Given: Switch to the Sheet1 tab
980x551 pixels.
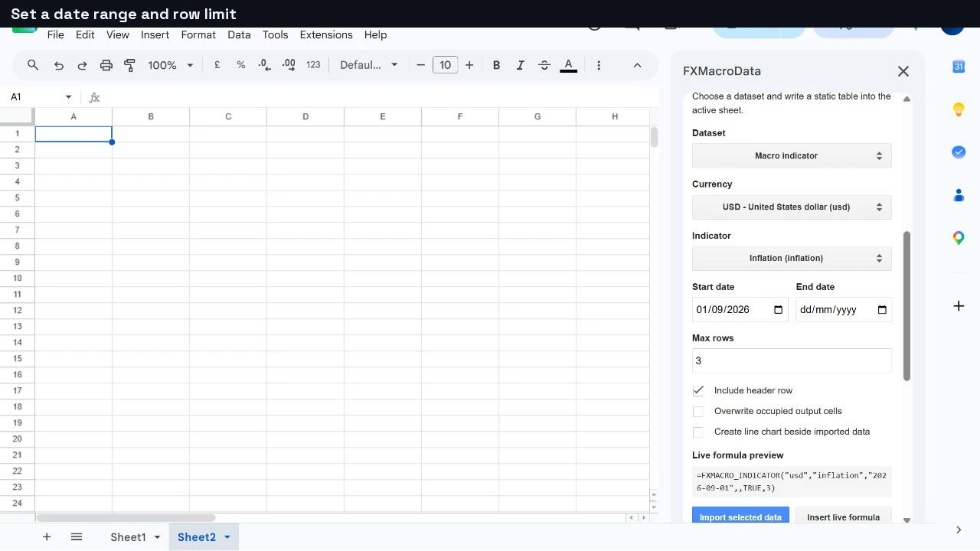Looking at the screenshot, I should [x=128, y=537].
